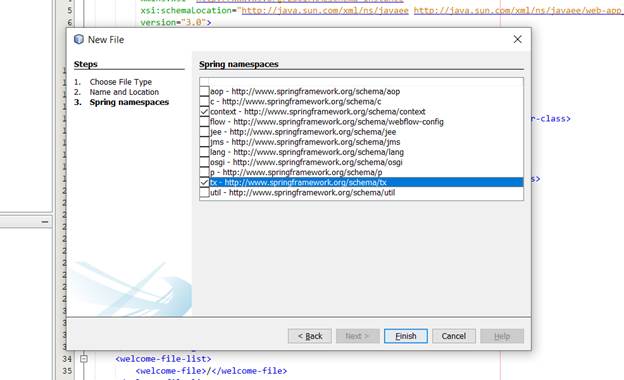Click the 'Choose File Type' step
Image resolution: width=624 pixels, height=380 pixels.
(121, 82)
